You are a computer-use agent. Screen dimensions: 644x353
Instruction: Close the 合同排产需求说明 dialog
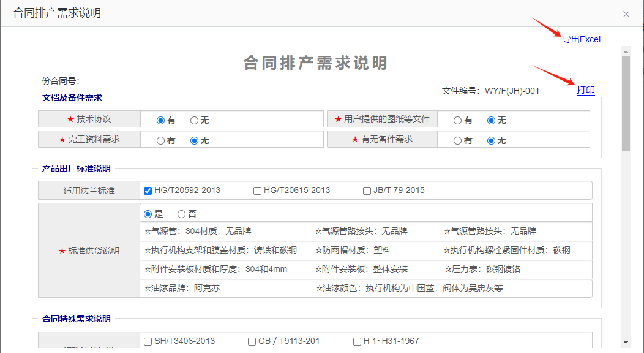point(626,14)
